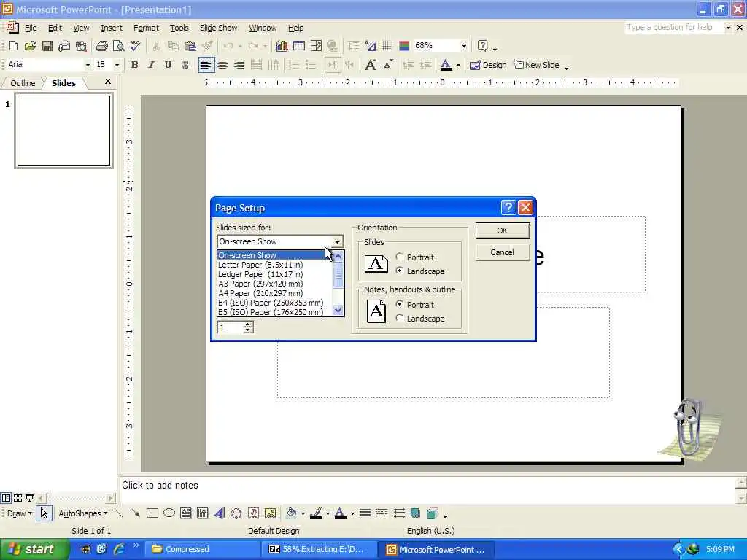This screenshot has height=560, width=747.
Task: Click the New Slide button
Action: pos(537,65)
